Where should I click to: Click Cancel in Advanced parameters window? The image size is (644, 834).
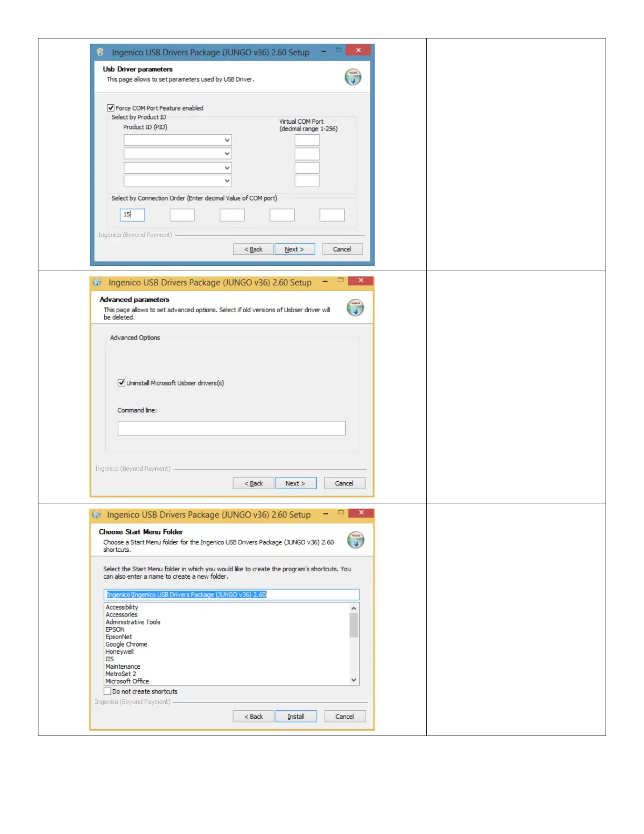coord(345,483)
